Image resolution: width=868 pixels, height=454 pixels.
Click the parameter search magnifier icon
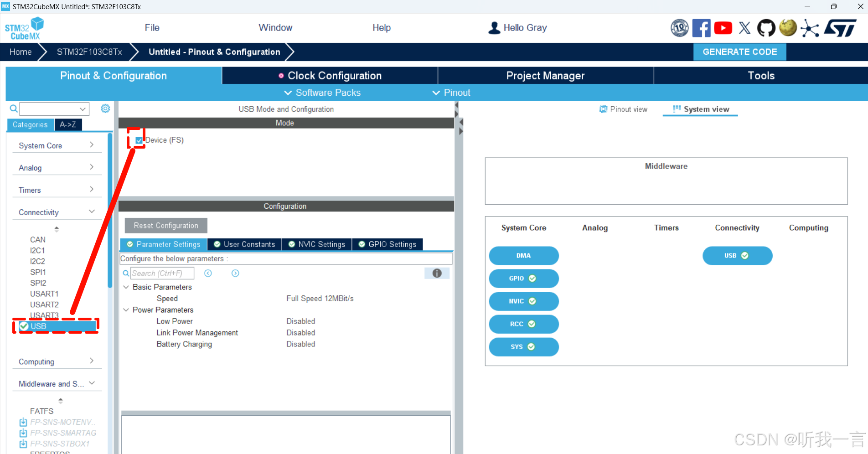coord(126,273)
